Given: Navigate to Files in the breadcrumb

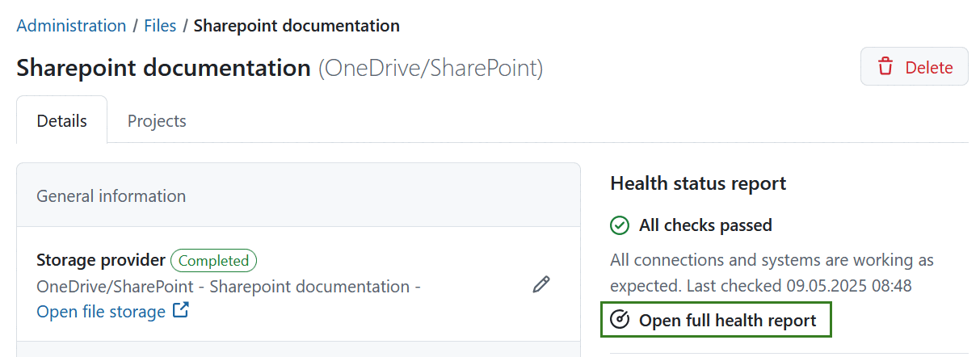Looking at the screenshot, I should [x=160, y=26].
